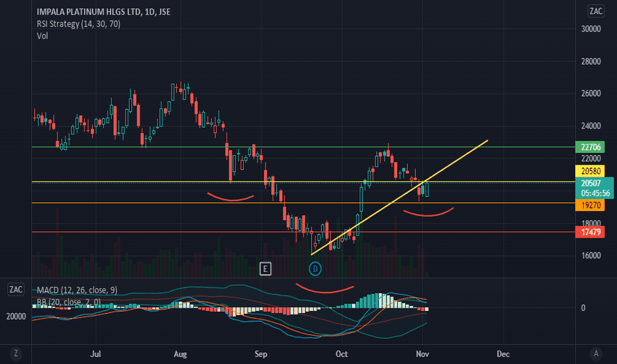This screenshot has width=617, height=364.
Task: Click the ZAC label in MACD pane
Action: [x=16, y=290]
